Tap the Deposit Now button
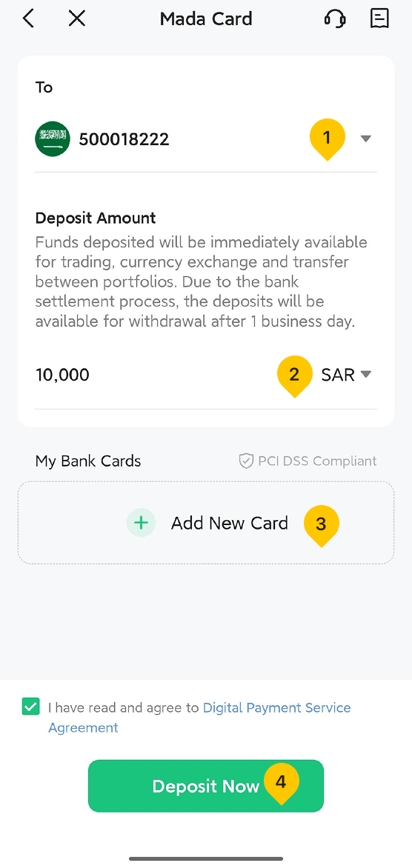 pos(206,786)
